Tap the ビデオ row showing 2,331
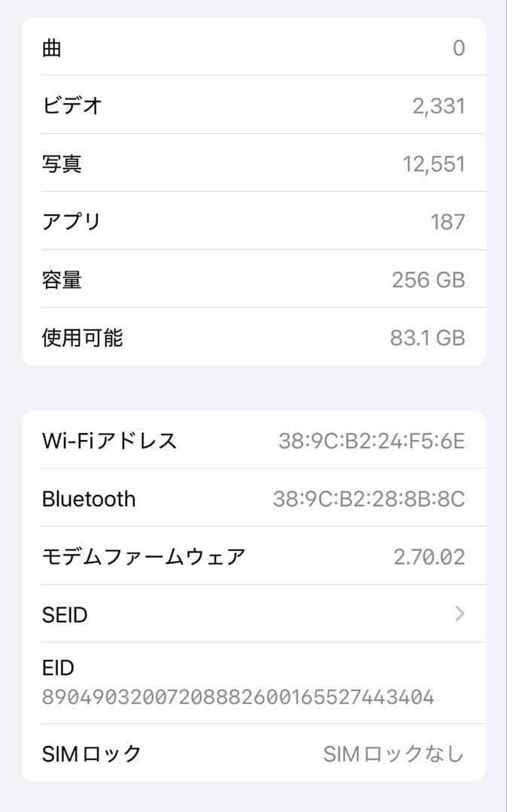 click(254, 105)
